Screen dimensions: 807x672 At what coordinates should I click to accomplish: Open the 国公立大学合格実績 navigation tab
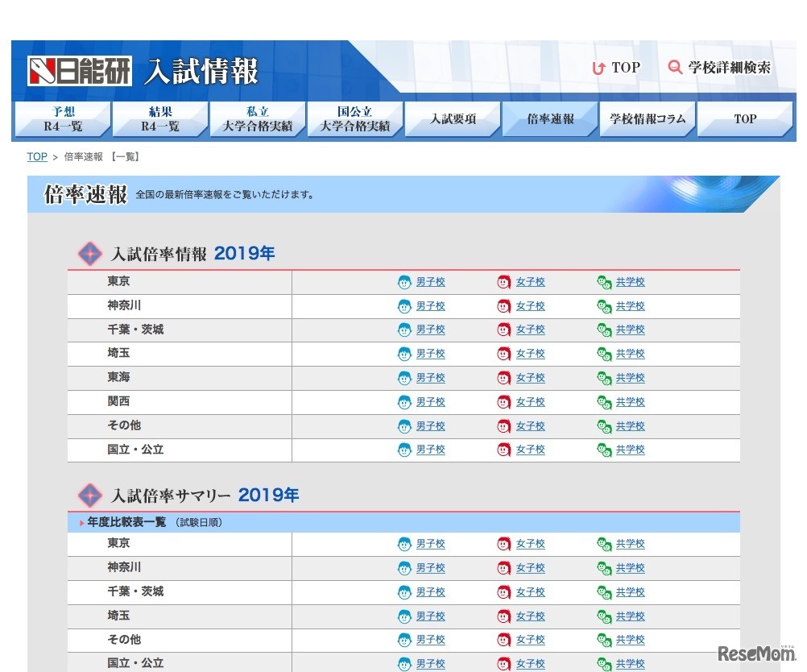(355, 119)
